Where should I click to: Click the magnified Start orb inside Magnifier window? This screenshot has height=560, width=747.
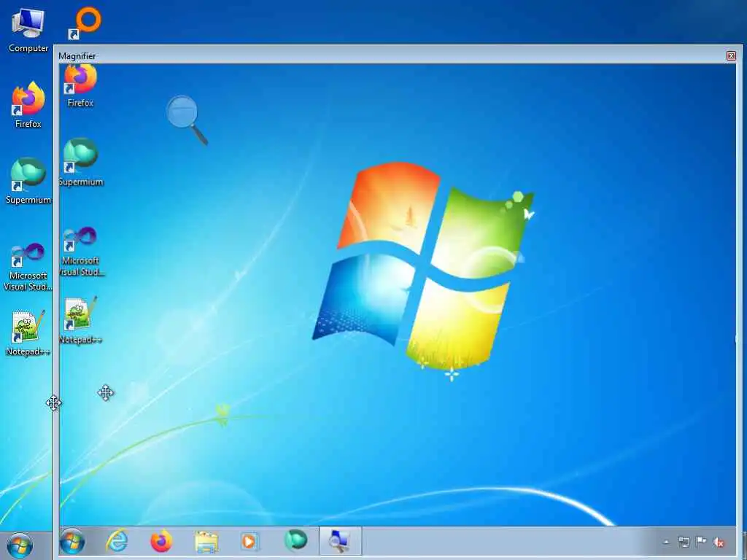tap(73, 542)
